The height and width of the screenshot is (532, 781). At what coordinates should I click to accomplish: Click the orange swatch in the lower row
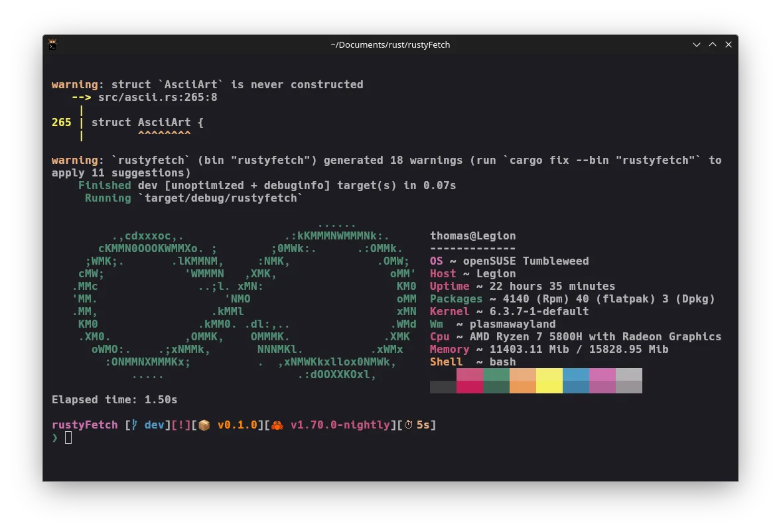[x=522, y=387]
